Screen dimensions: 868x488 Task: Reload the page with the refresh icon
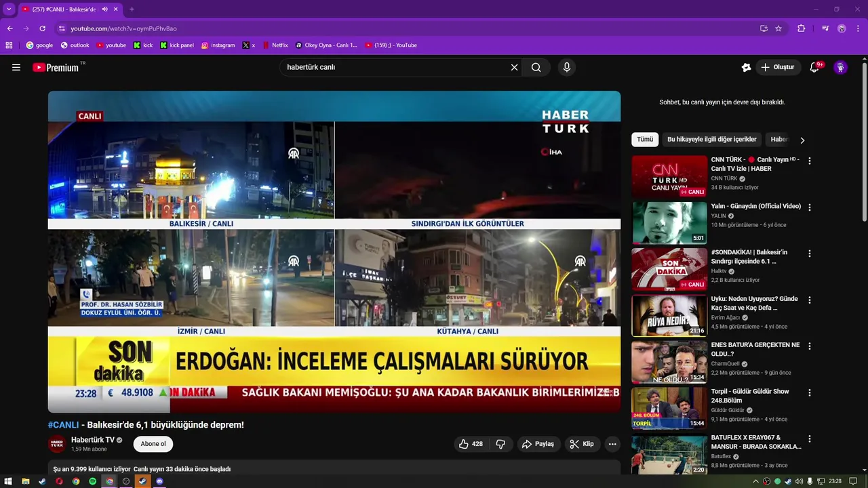pos(42,28)
